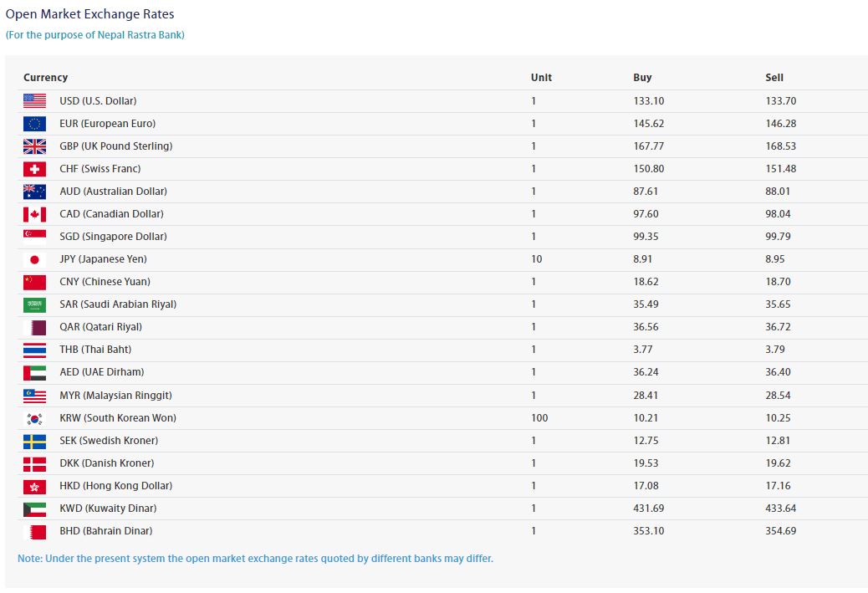Click the USD buy rate 133.10
Image resolution: width=868 pixels, height=593 pixels.
point(648,100)
